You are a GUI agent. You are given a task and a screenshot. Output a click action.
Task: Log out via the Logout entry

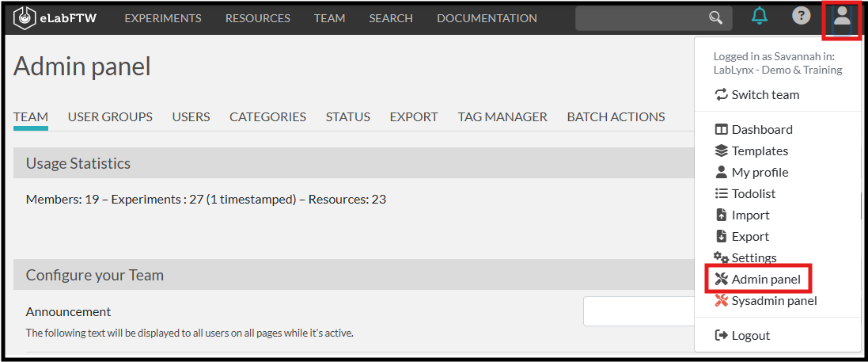pyautogui.click(x=750, y=335)
